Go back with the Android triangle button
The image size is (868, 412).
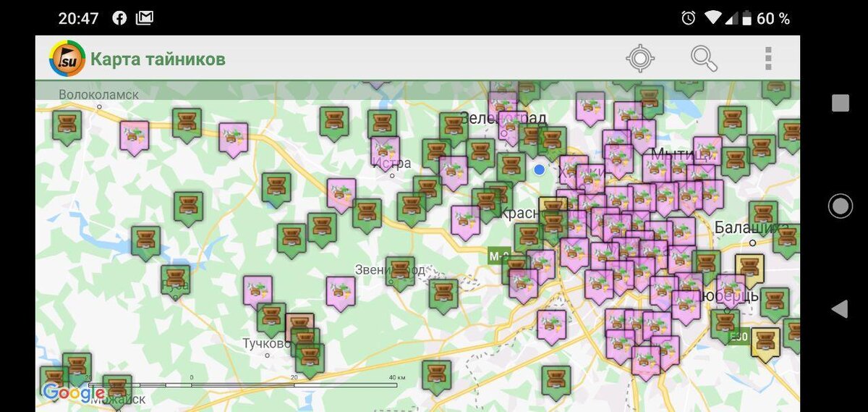840,309
